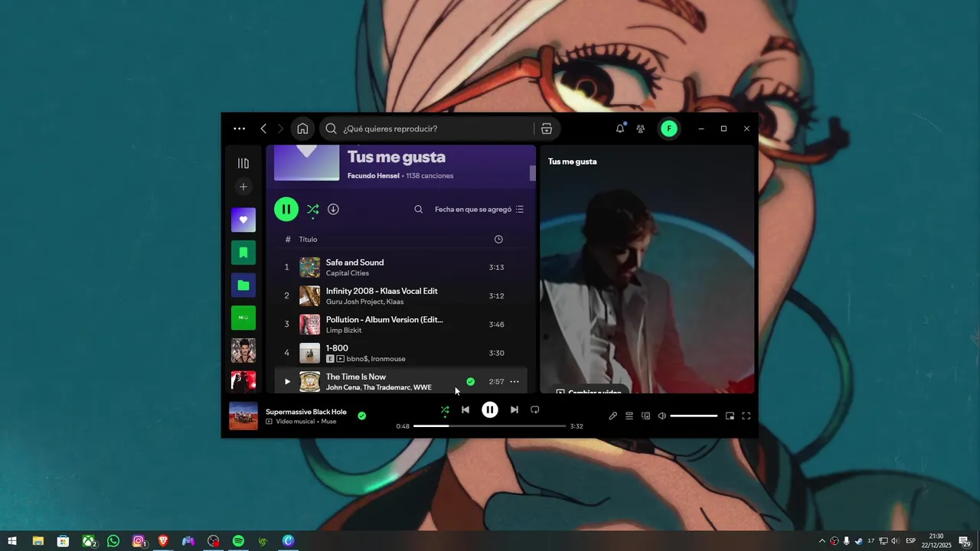
Task: Open the green folder tile in sidebar
Action: coord(243,285)
